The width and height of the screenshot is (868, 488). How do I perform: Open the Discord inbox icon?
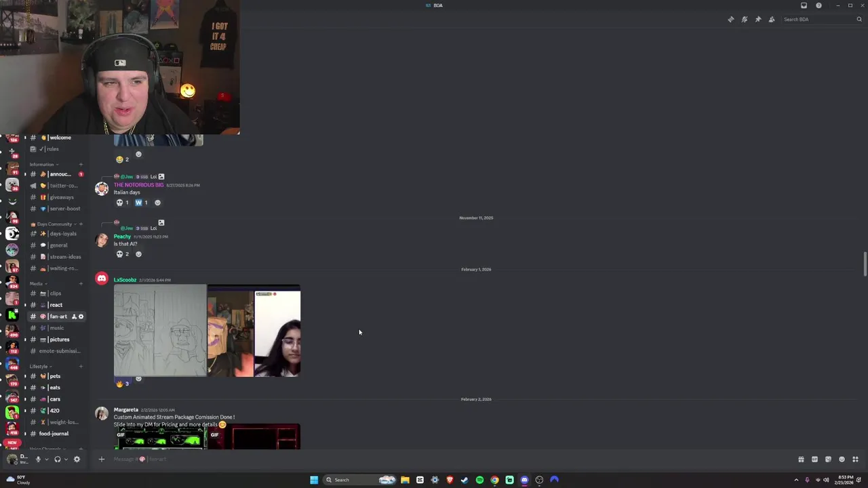[x=804, y=5]
